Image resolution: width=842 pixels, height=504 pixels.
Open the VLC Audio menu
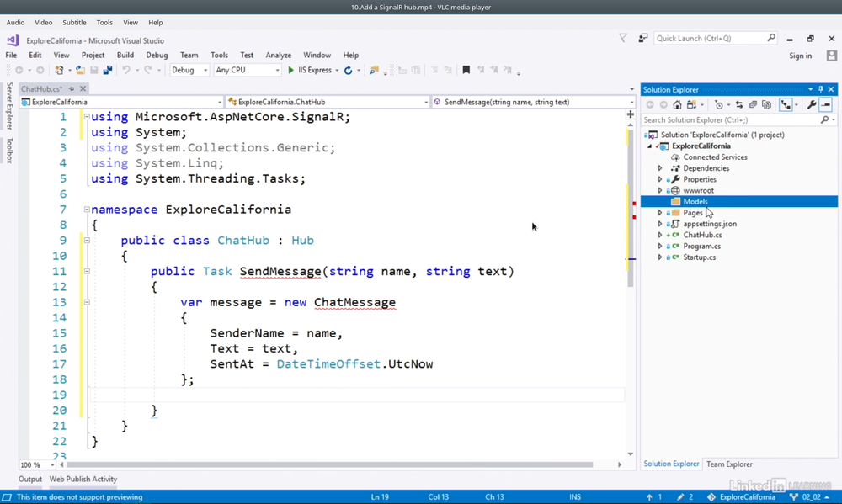[x=15, y=23]
